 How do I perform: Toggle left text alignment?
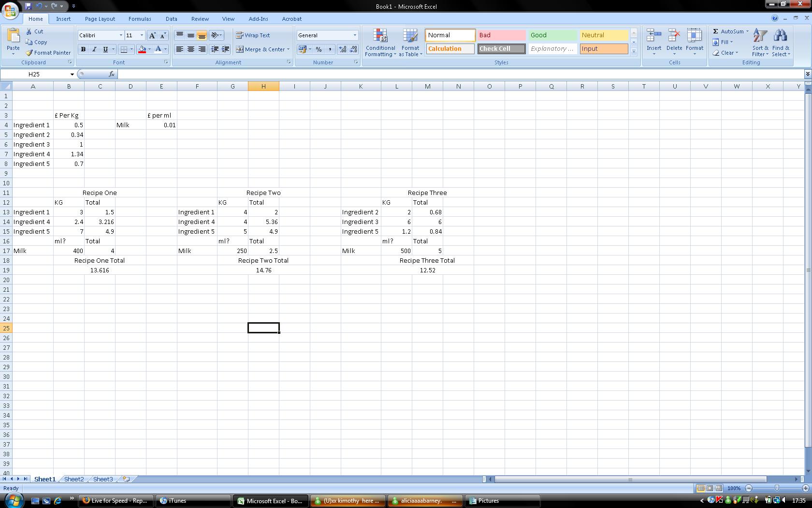(180, 49)
